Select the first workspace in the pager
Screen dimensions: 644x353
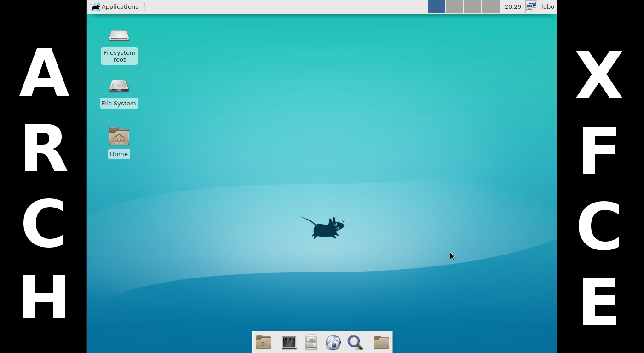436,7
